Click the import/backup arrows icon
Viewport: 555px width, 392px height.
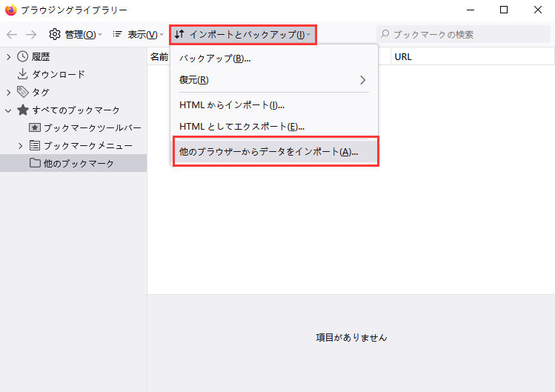pos(179,34)
